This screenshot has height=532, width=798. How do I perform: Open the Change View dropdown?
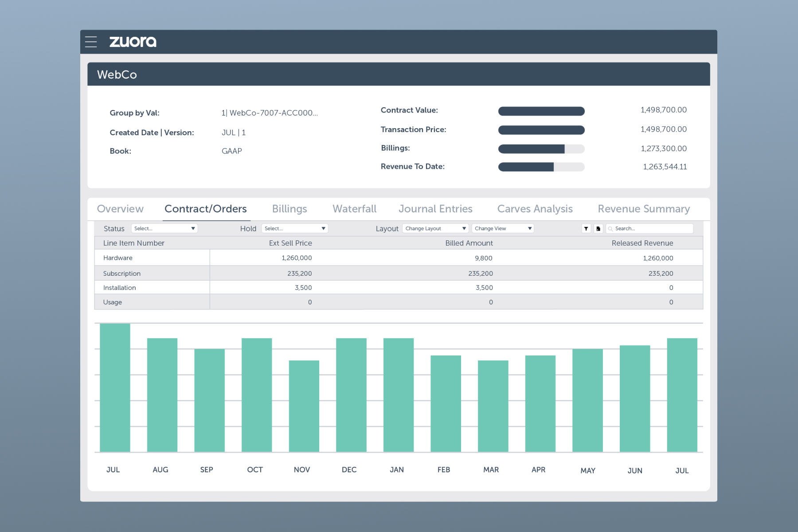503,228
